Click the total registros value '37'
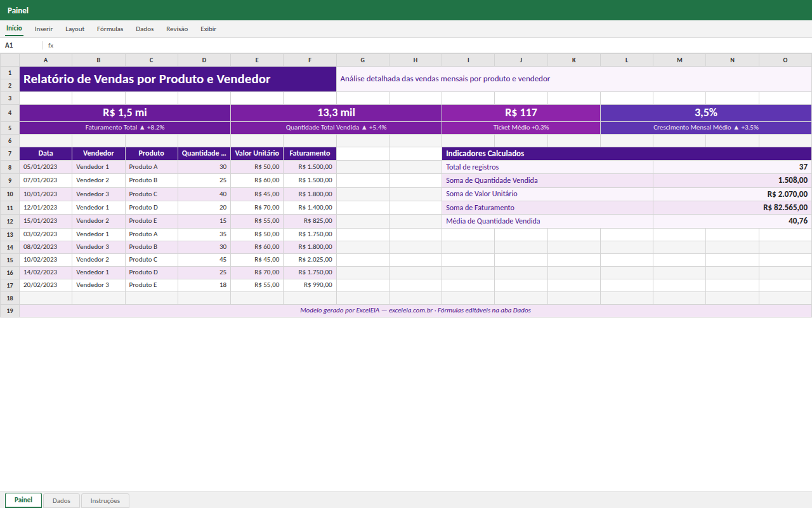 [733, 167]
